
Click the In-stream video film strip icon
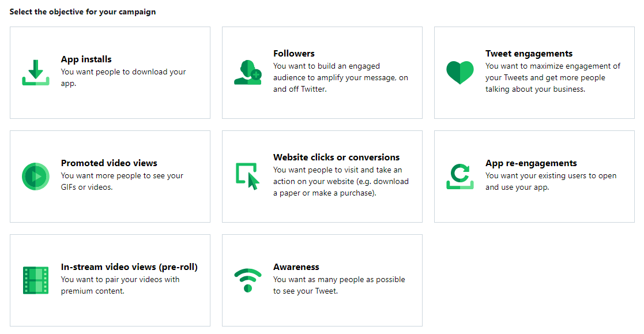(36, 280)
